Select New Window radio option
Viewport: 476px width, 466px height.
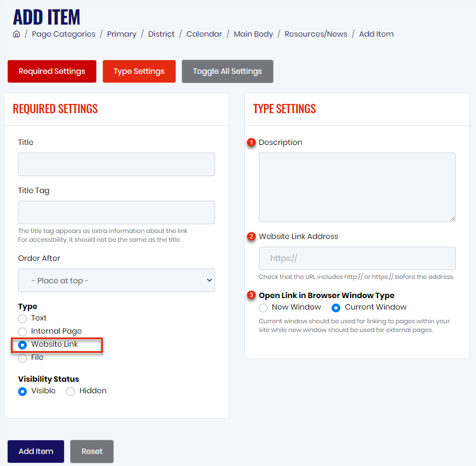263,307
